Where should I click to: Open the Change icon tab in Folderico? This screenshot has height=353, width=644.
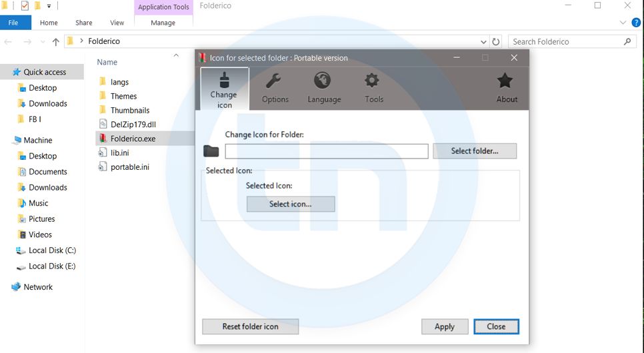click(x=224, y=89)
